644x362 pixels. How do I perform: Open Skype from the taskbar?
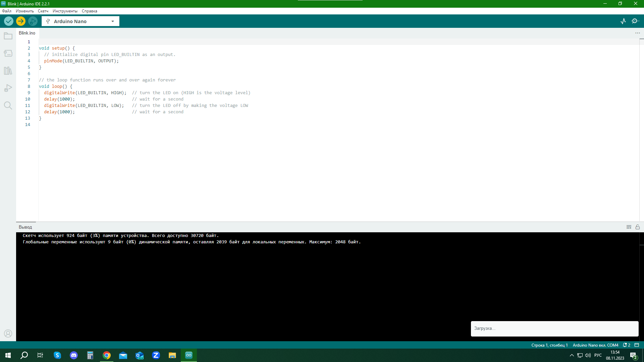pos(57,355)
